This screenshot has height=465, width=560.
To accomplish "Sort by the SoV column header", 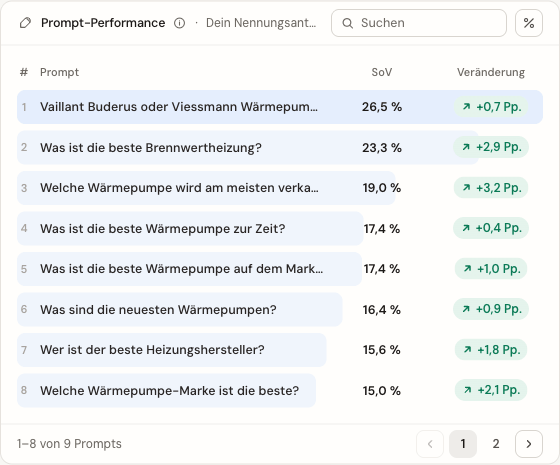I will (381, 72).
